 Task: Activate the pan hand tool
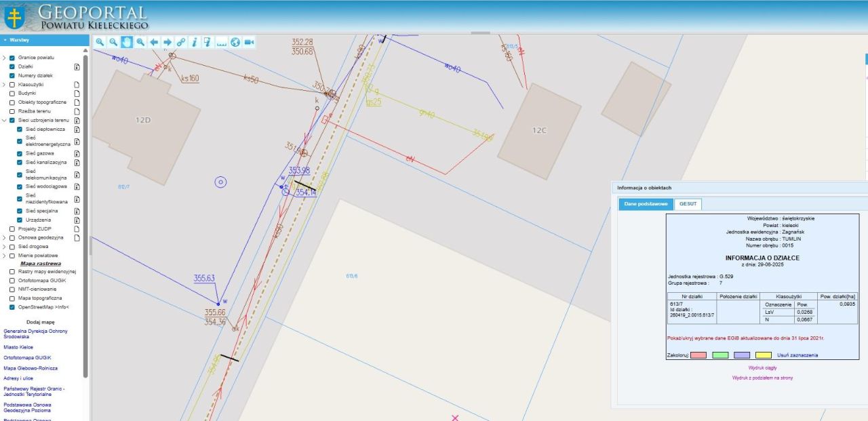pos(127,42)
